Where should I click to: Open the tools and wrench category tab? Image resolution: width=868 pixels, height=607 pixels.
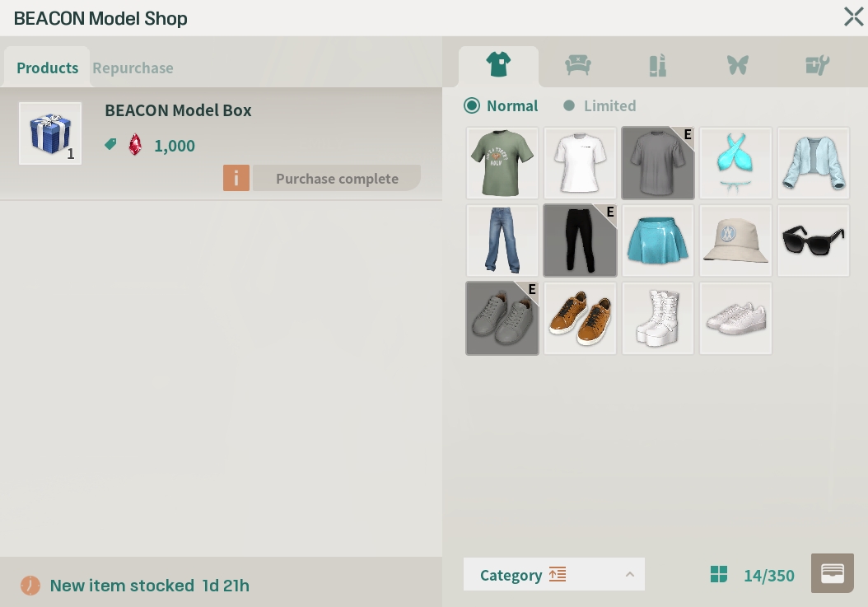tap(817, 65)
